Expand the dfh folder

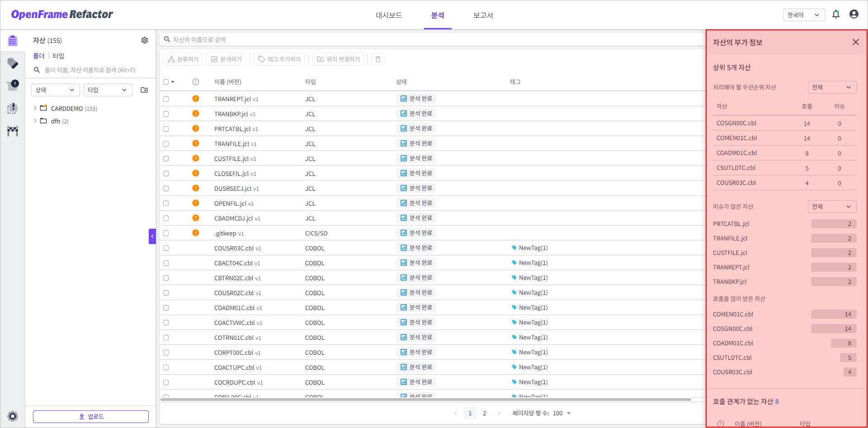coord(35,121)
